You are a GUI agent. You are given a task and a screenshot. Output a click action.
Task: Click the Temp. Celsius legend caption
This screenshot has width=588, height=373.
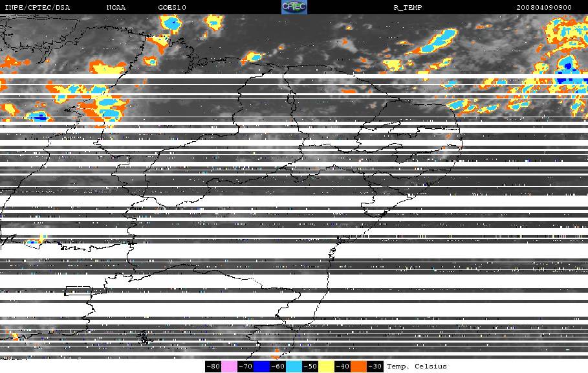pyautogui.click(x=417, y=367)
